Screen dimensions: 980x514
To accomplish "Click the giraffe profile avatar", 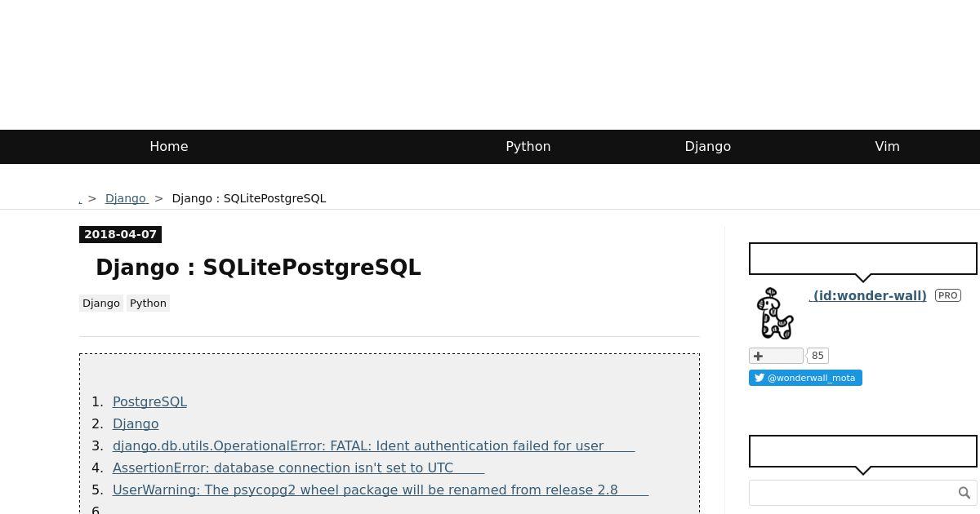I will pyautogui.click(x=775, y=313).
